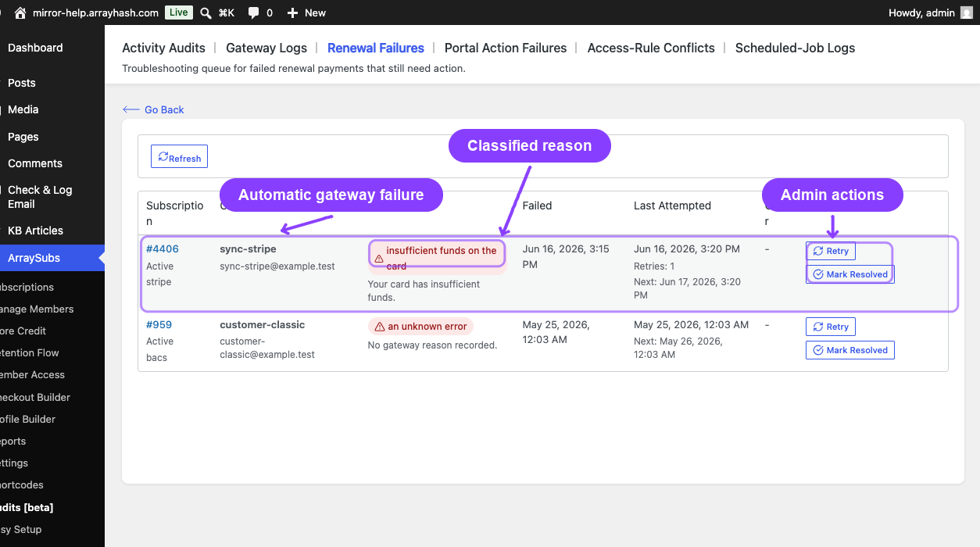This screenshot has height=547, width=980.
Task: Click the sync-stripe@example.test email
Action: pyautogui.click(x=277, y=266)
